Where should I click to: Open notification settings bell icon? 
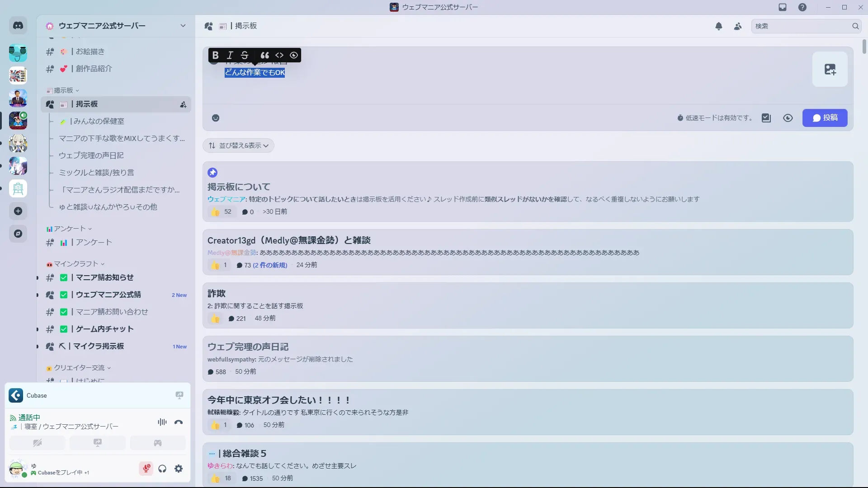click(x=719, y=26)
